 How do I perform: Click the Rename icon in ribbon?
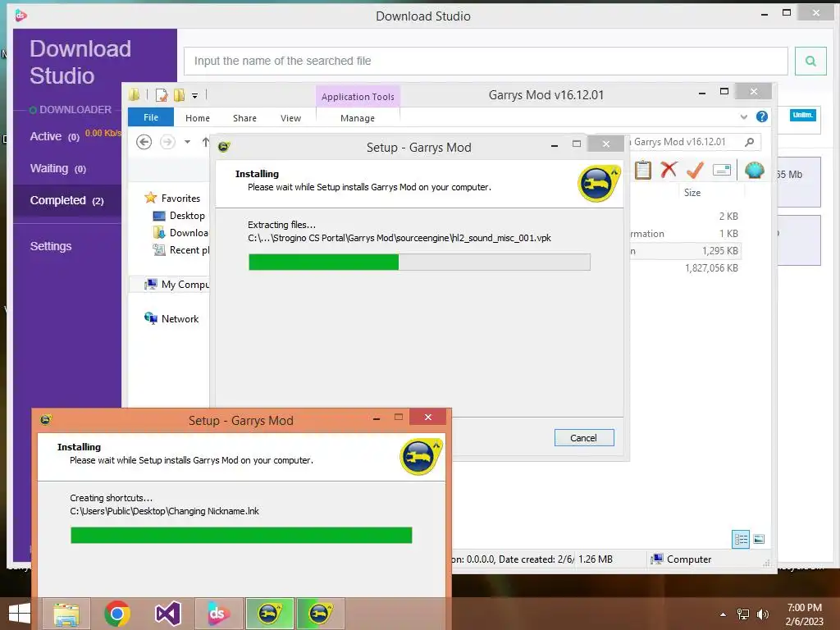722,171
